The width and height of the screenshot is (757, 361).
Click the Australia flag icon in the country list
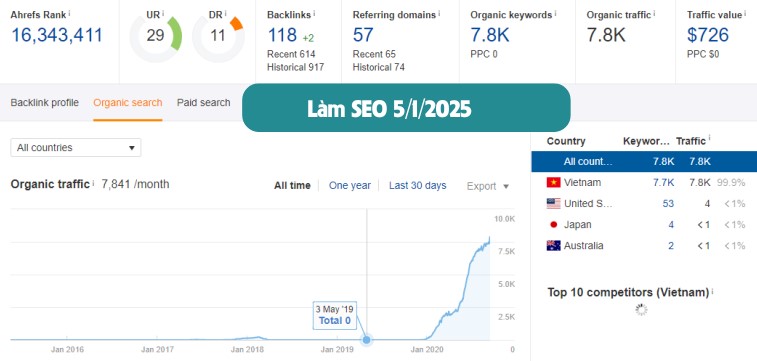pos(553,246)
